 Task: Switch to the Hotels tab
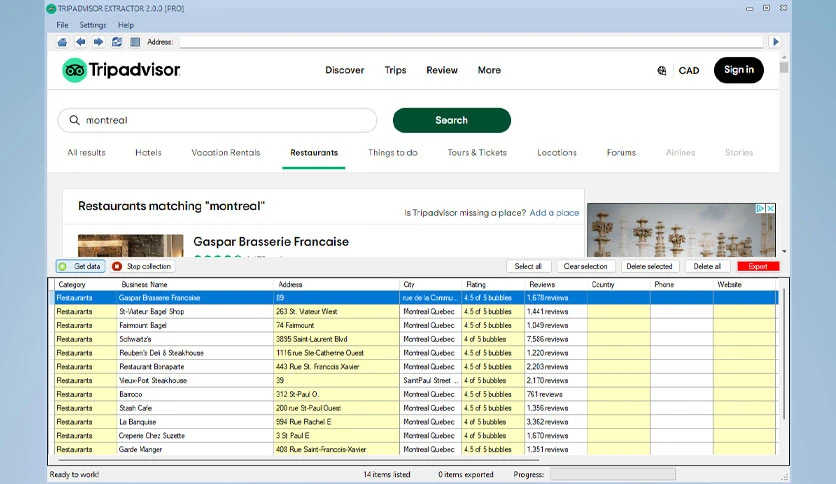[148, 152]
